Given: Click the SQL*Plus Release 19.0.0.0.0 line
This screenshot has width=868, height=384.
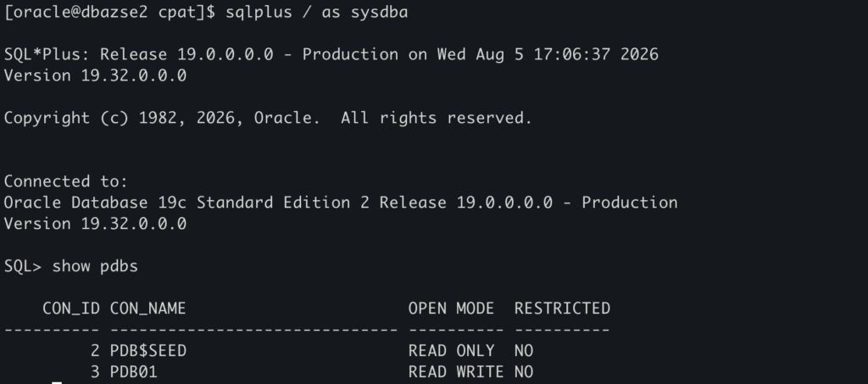Looking at the screenshot, I should [x=331, y=54].
